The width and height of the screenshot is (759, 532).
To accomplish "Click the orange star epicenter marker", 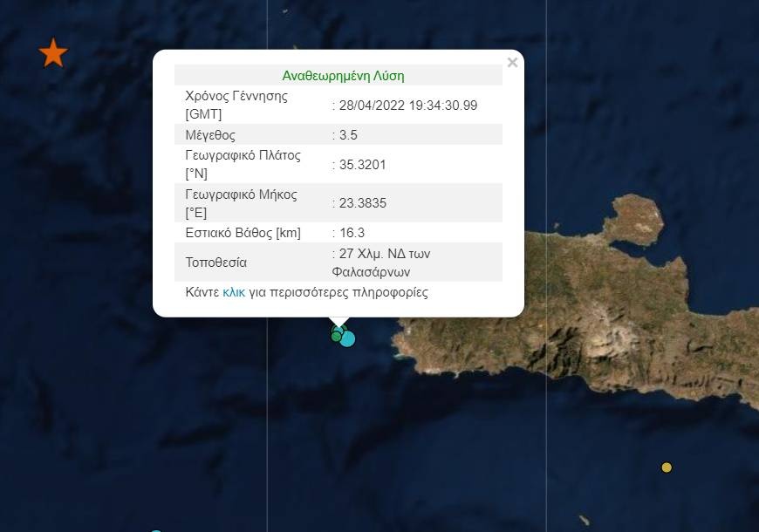I will [53, 53].
